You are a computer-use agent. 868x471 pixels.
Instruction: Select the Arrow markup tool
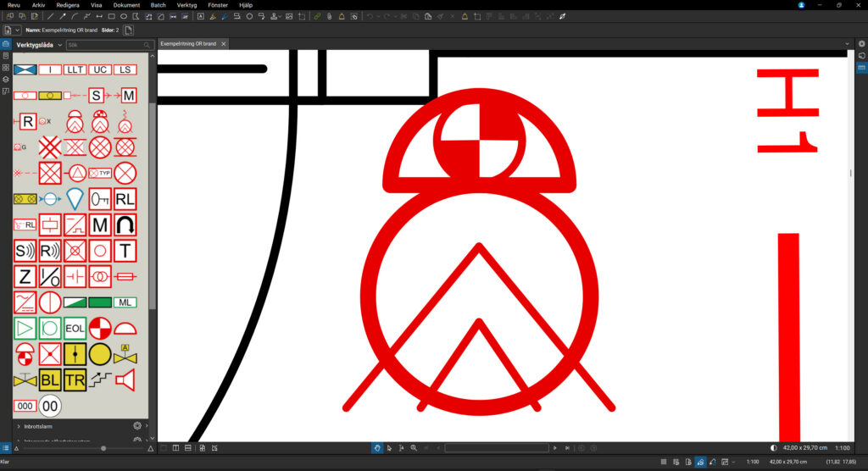[x=63, y=17]
